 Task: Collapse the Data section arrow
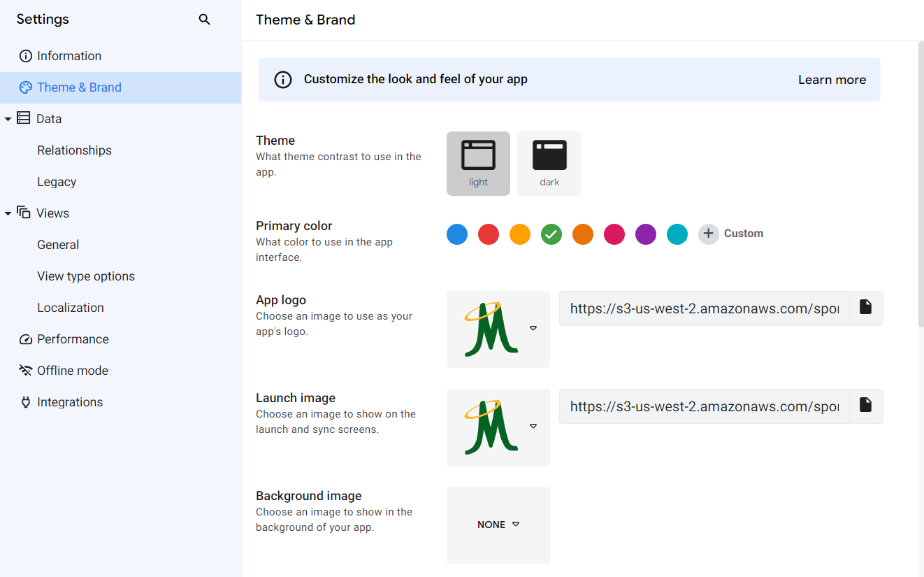pyautogui.click(x=8, y=119)
